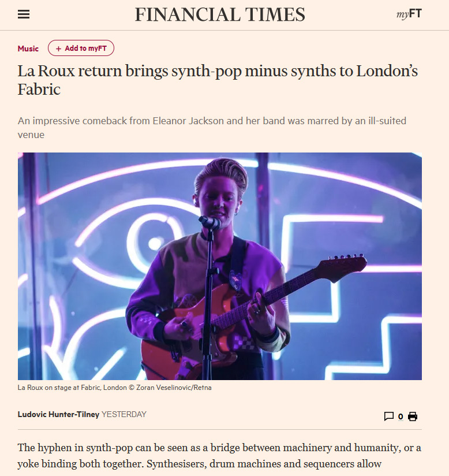Screen dimensions: 449x476
Task: Click the word 'Fabric' in the headline
Action: (x=39, y=89)
